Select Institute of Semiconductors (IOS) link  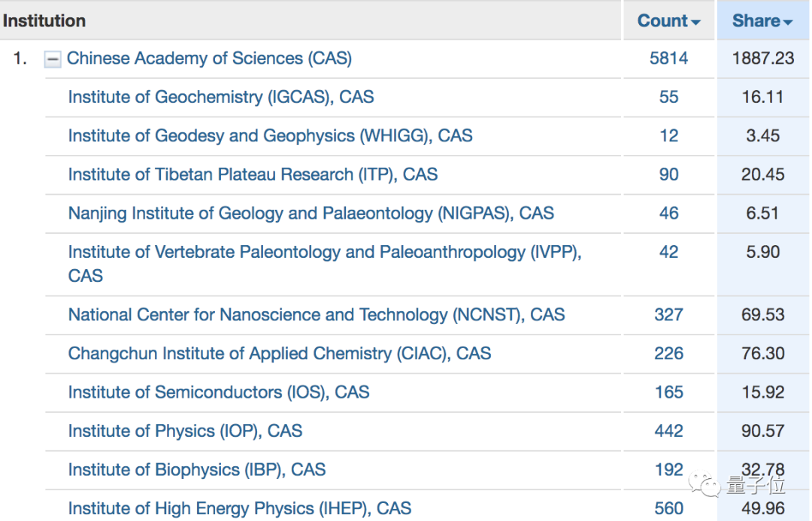tap(218, 392)
